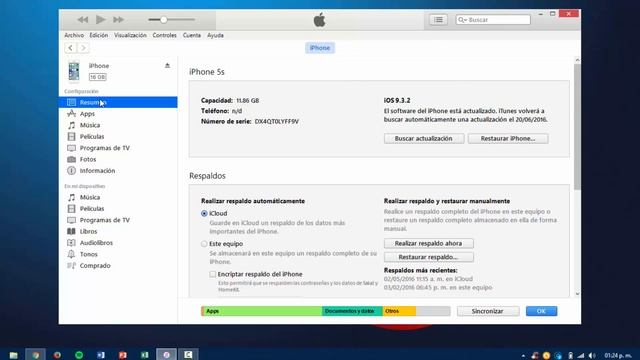Click the Restaurar iPhone button

click(x=508, y=139)
